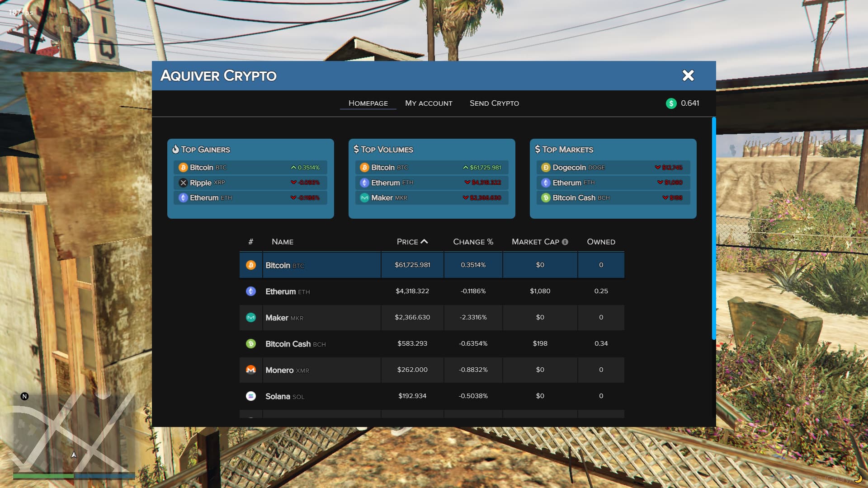Switch to the Homepage tab
This screenshot has width=868, height=488.
[368, 103]
